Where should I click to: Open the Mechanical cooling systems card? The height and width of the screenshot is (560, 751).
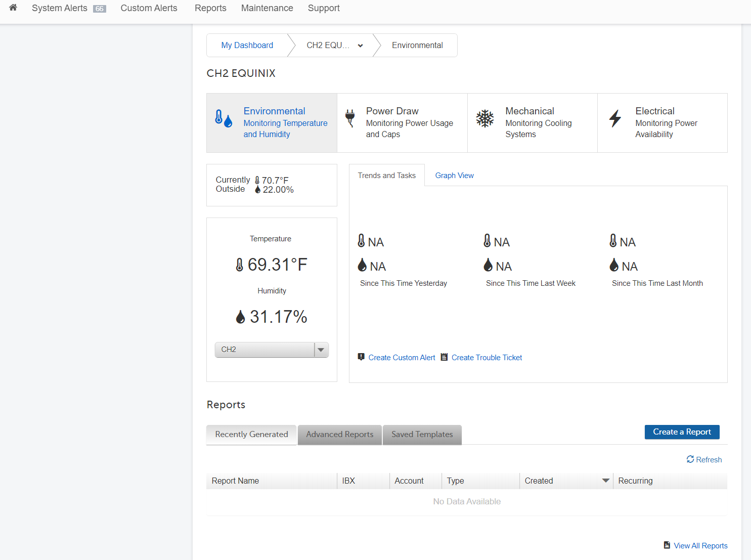point(533,123)
